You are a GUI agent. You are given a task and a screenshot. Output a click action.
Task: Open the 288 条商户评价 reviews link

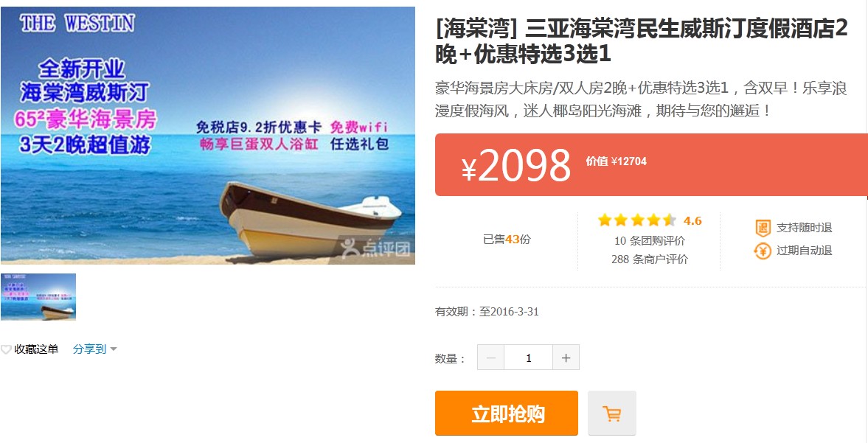[650, 259]
